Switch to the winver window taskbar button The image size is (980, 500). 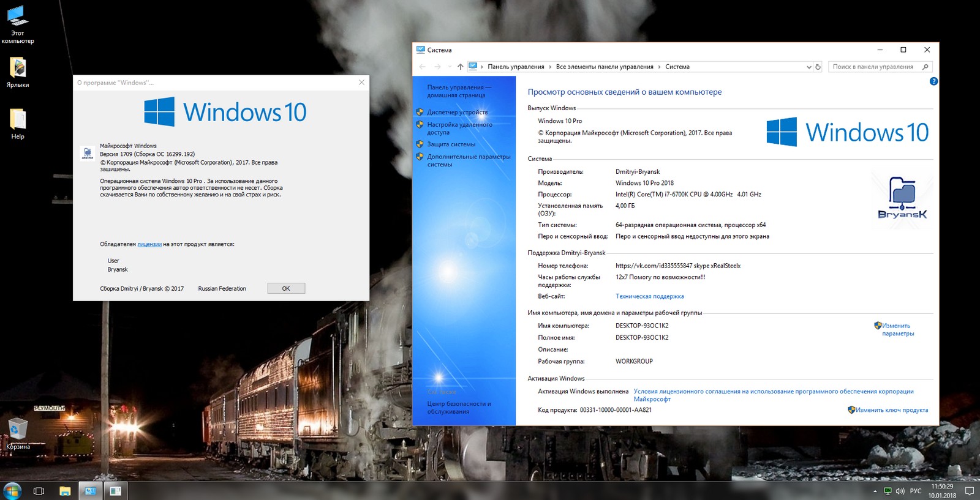[x=115, y=491]
